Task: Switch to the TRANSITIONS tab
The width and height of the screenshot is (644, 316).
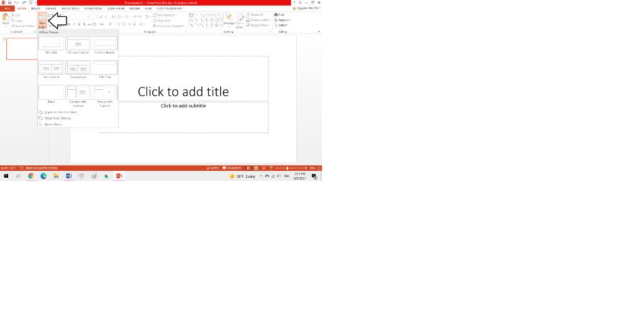Action: pyautogui.click(x=70, y=8)
